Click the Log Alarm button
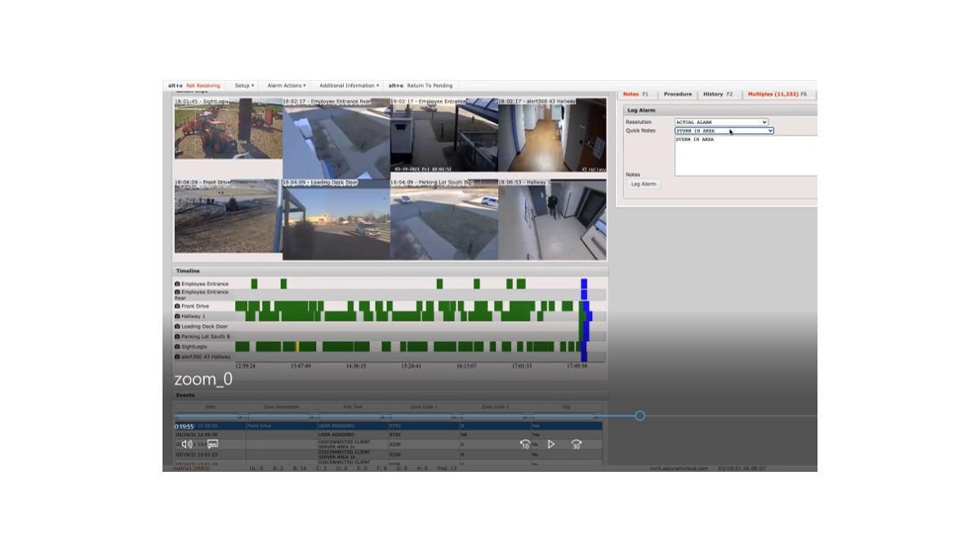Image resolution: width=980 pixels, height=551 pixels. tap(644, 184)
